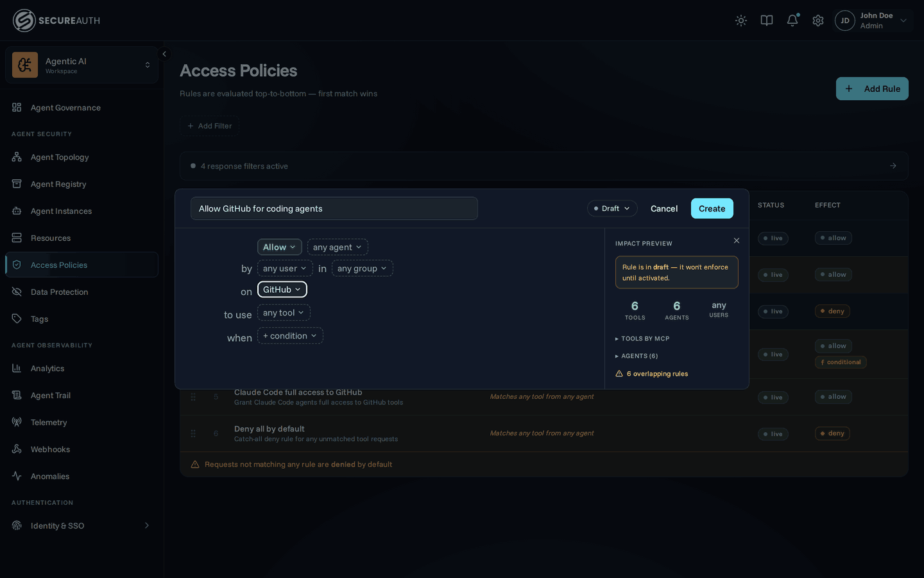Click the Anomalies pulse icon
The image size is (924, 578).
pos(17,476)
